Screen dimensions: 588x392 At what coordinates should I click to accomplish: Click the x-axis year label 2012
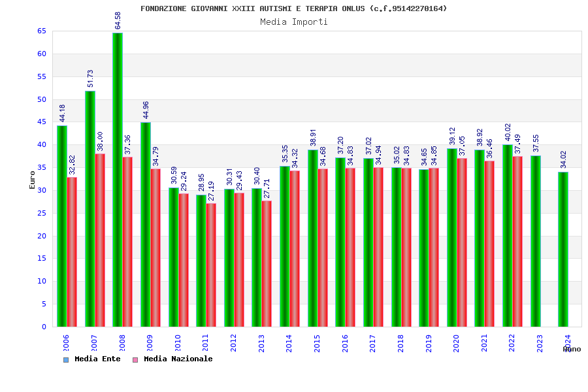click(x=233, y=343)
